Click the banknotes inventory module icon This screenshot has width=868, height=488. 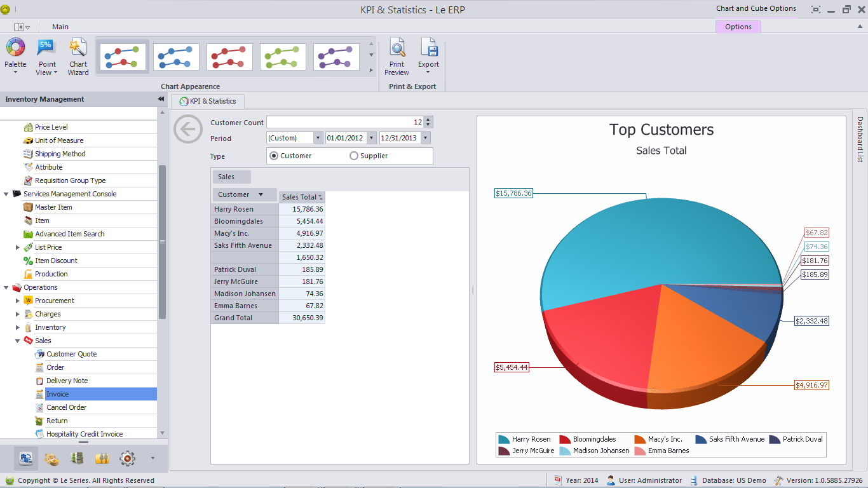[x=77, y=458]
